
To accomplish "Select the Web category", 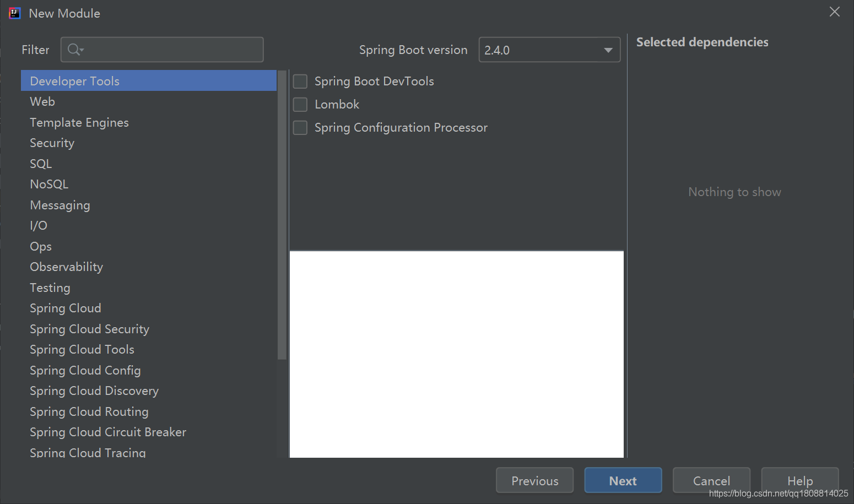I will click(x=42, y=102).
